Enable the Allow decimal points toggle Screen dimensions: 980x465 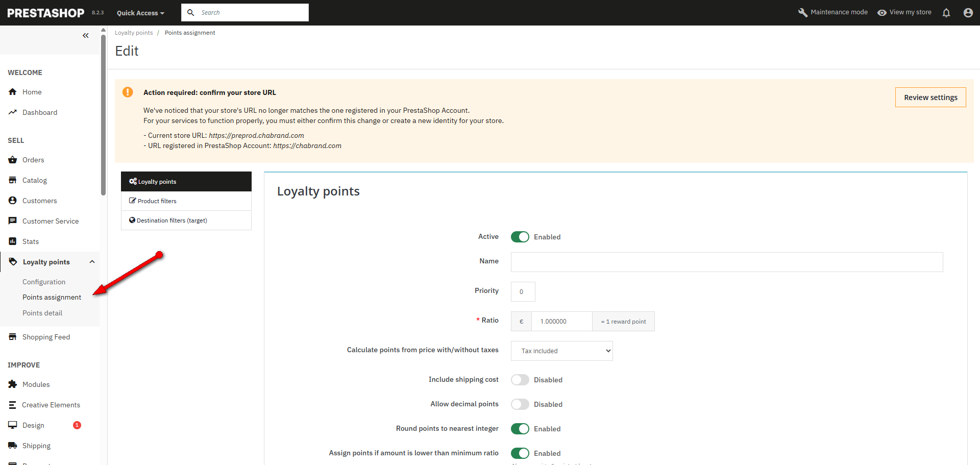[520, 404]
